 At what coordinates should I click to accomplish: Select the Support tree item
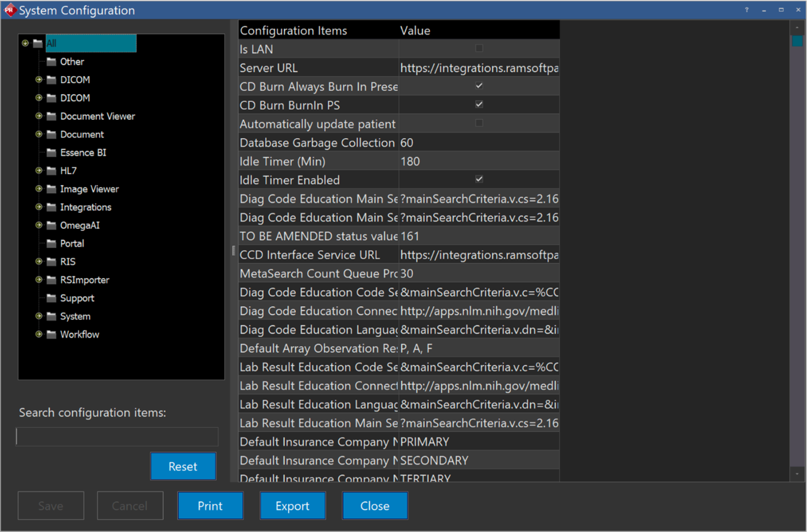[x=77, y=298]
